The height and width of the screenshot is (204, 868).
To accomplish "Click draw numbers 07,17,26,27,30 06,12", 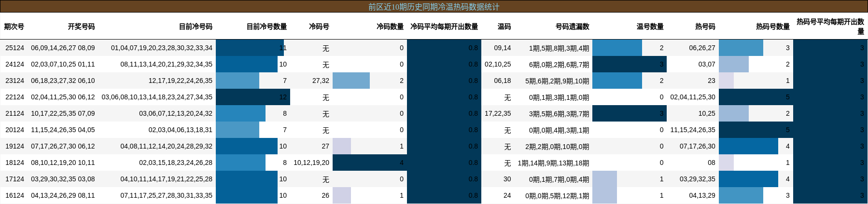I will pos(63,146).
